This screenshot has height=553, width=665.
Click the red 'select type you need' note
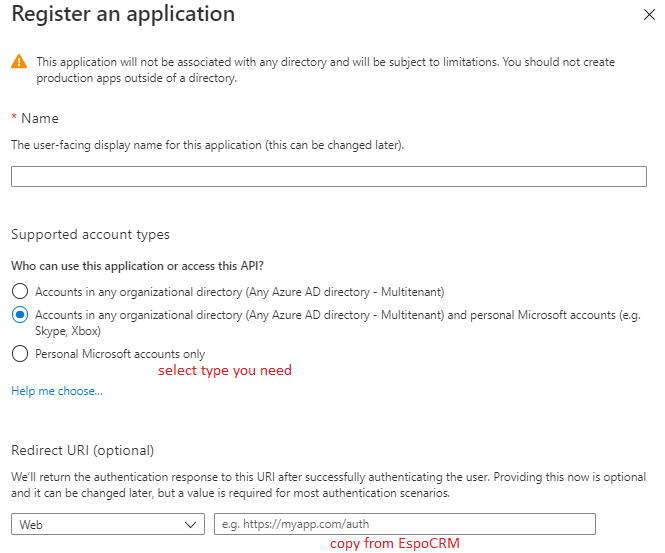click(x=225, y=371)
